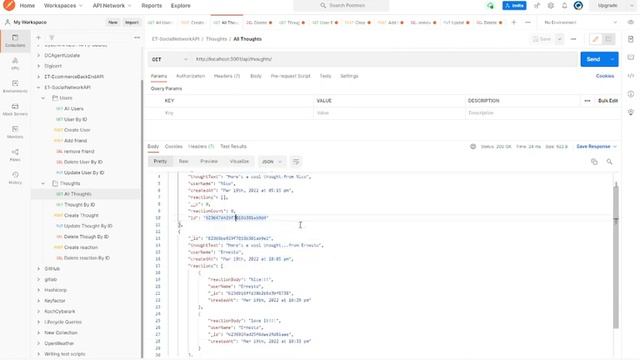Toggle the comment mode icon beside the pencil

point(608,39)
